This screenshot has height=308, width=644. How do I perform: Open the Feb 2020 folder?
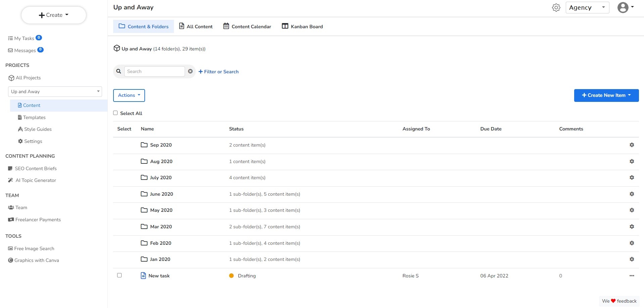click(160, 243)
